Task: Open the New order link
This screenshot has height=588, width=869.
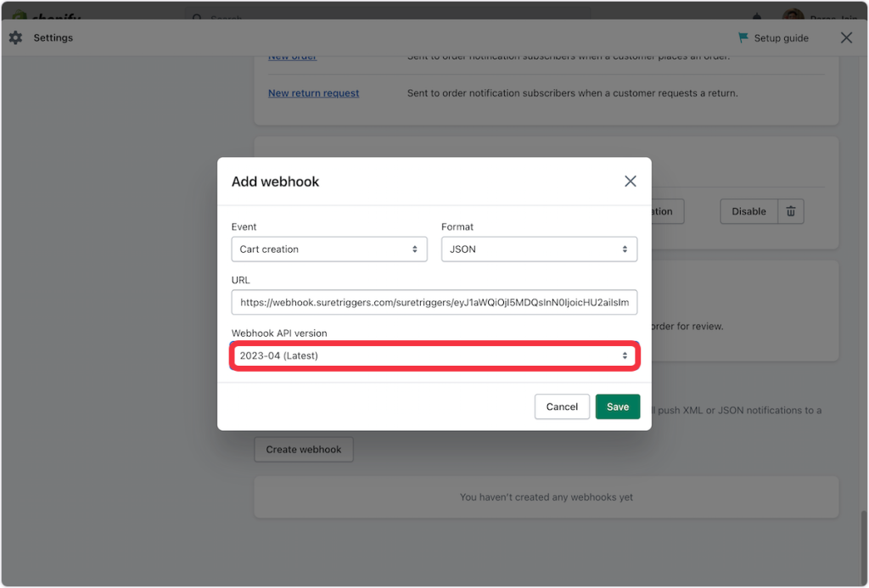Action: (x=292, y=57)
